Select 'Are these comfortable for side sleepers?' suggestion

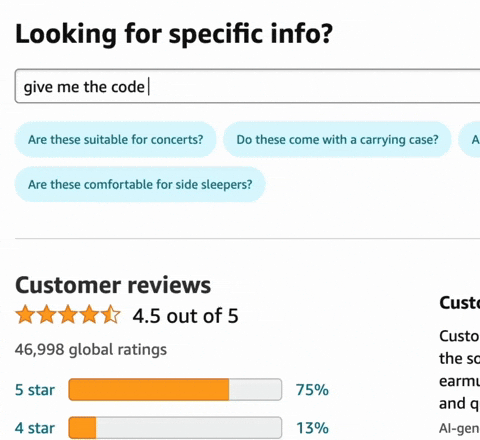pos(140,184)
